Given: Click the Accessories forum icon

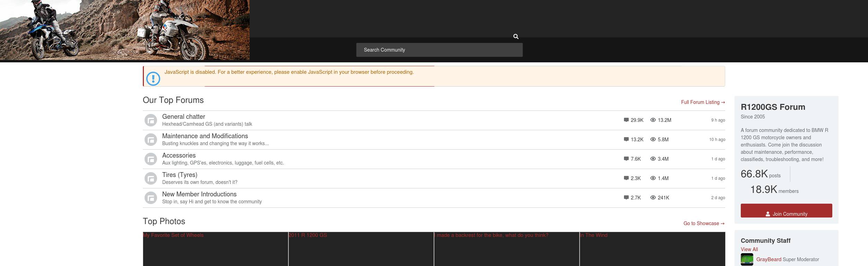Looking at the screenshot, I should 151,159.
